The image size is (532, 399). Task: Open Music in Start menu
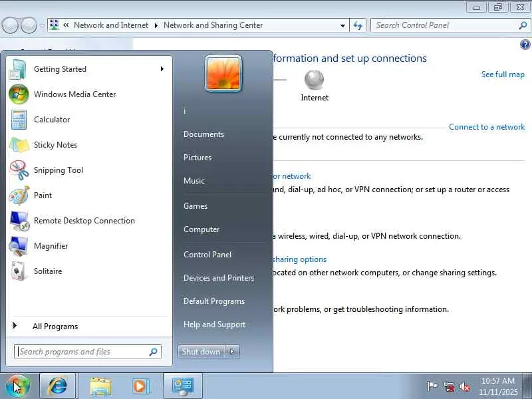click(194, 181)
